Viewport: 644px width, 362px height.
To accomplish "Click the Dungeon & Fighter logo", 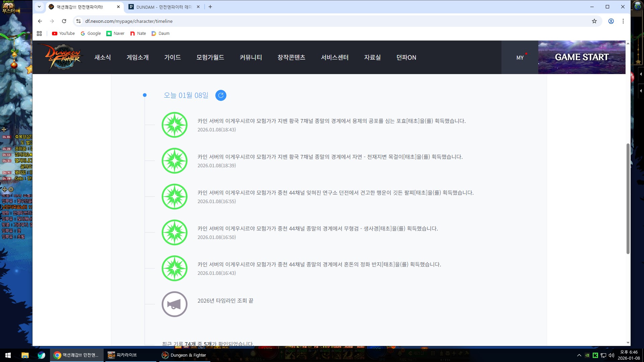I will point(63,57).
